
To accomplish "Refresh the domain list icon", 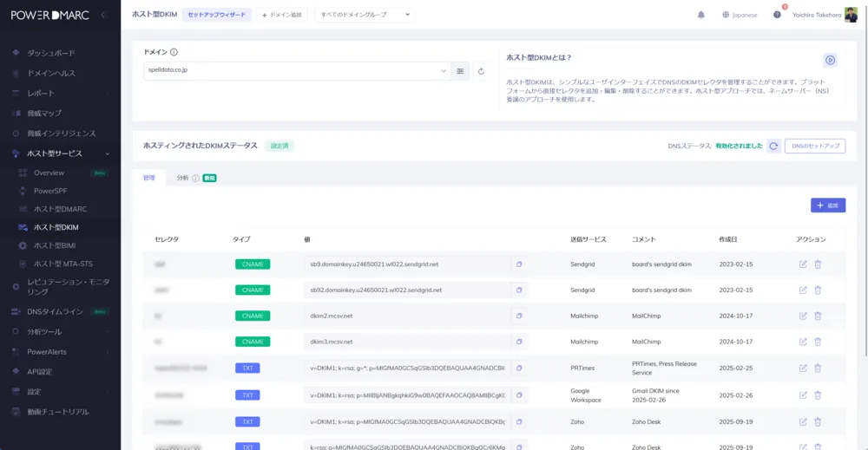I will pos(481,71).
